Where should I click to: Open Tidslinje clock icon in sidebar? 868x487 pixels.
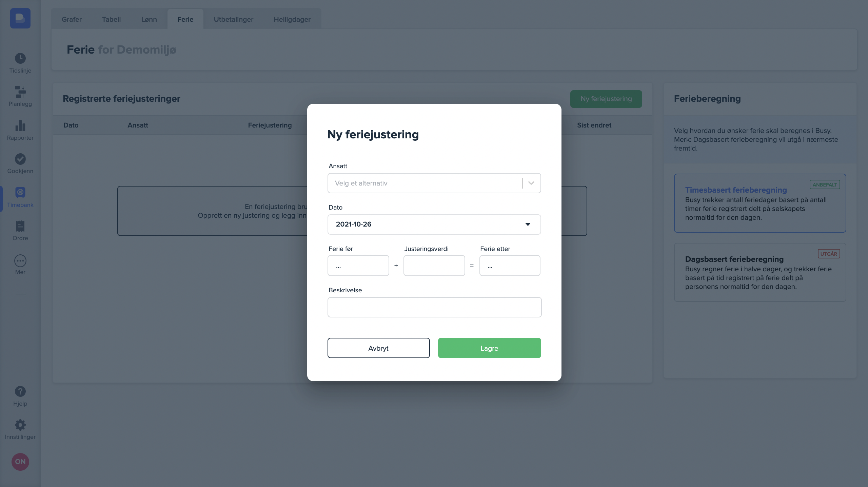[x=20, y=58]
